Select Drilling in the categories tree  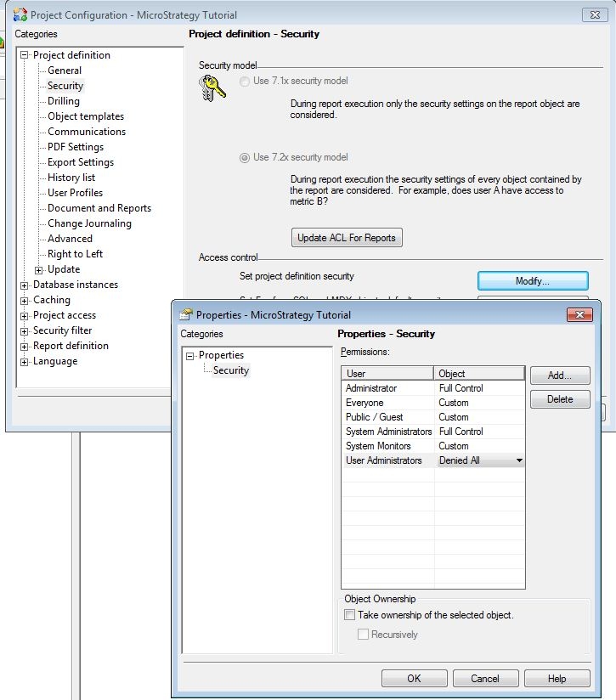click(x=64, y=101)
